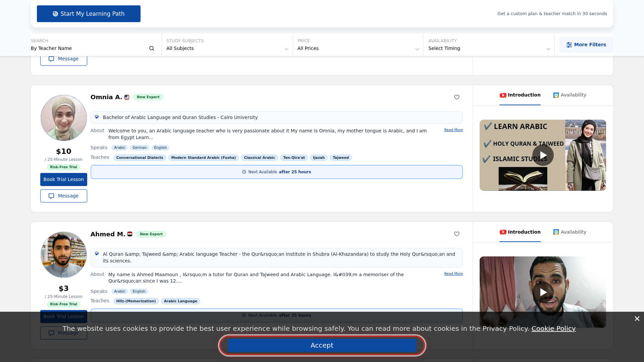
Task: Start My Learning Path
Action: point(89,14)
